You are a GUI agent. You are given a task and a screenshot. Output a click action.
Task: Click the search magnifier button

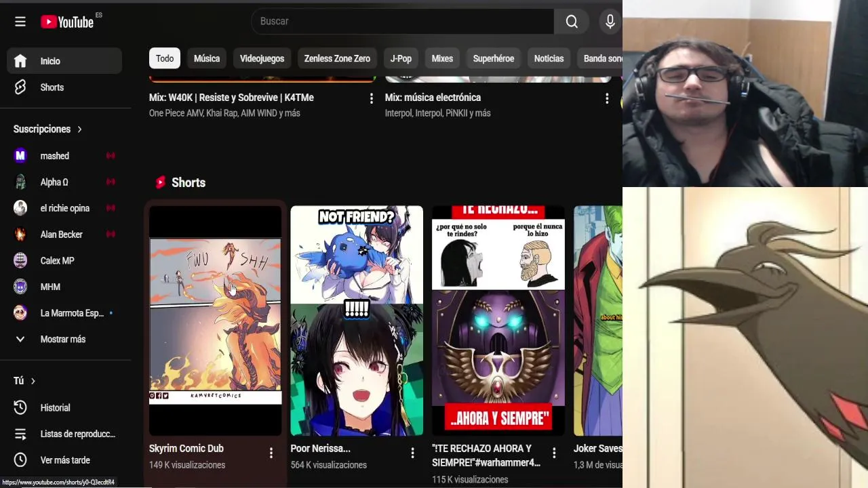pyautogui.click(x=572, y=22)
